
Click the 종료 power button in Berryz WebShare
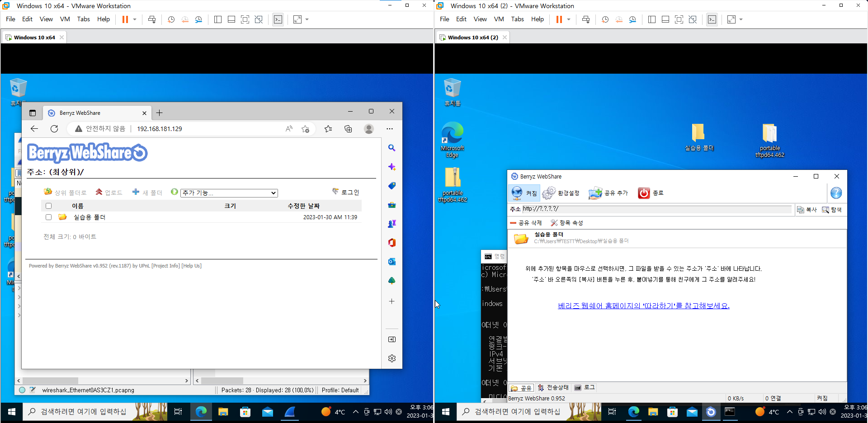coord(651,193)
